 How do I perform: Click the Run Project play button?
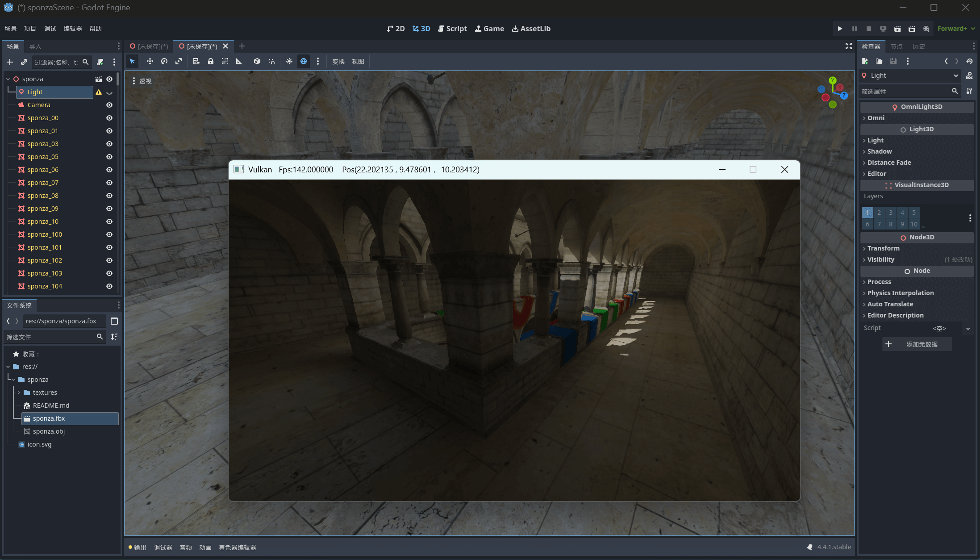tap(840, 29)
